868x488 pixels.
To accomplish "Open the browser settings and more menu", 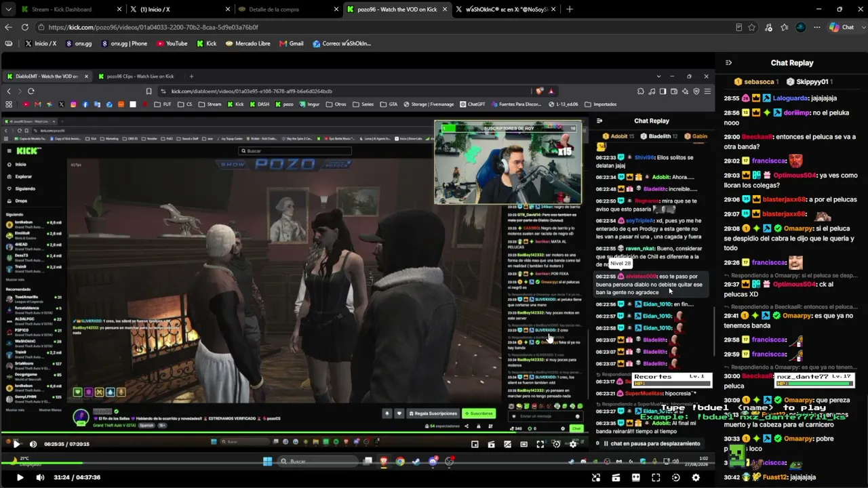I will click(817, 27).
